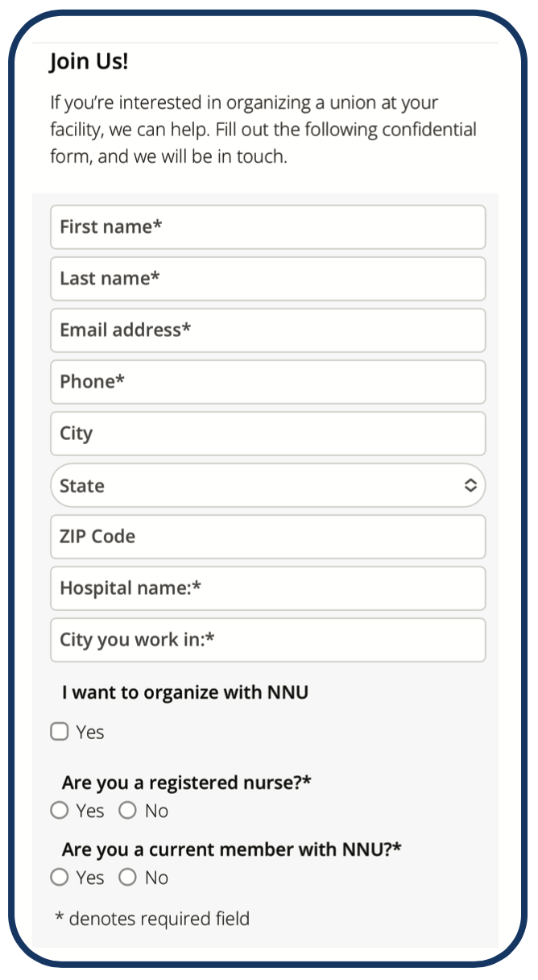
Task: Click the Hospital name field
Action: click(x=268, y=588)
